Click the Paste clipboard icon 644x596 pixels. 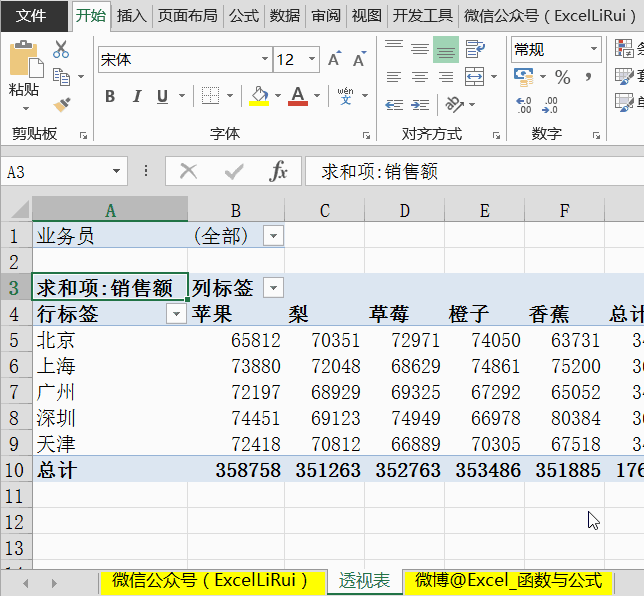tap(26, 59)
